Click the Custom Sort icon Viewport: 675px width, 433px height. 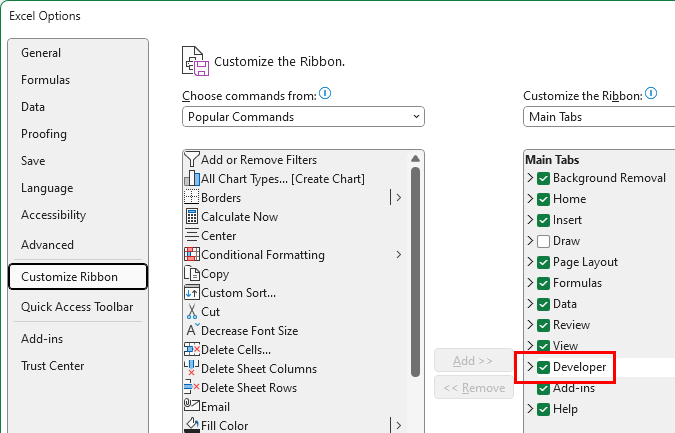(x=192, y=293)
